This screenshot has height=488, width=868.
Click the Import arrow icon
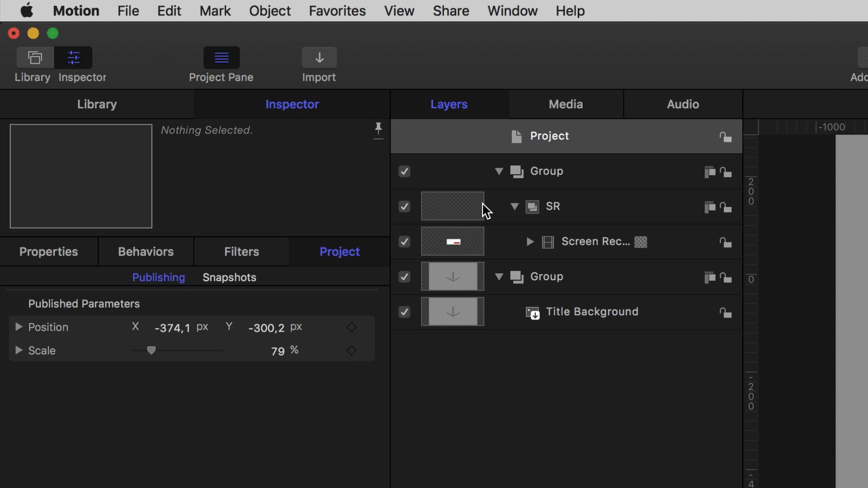click(319, 58)
